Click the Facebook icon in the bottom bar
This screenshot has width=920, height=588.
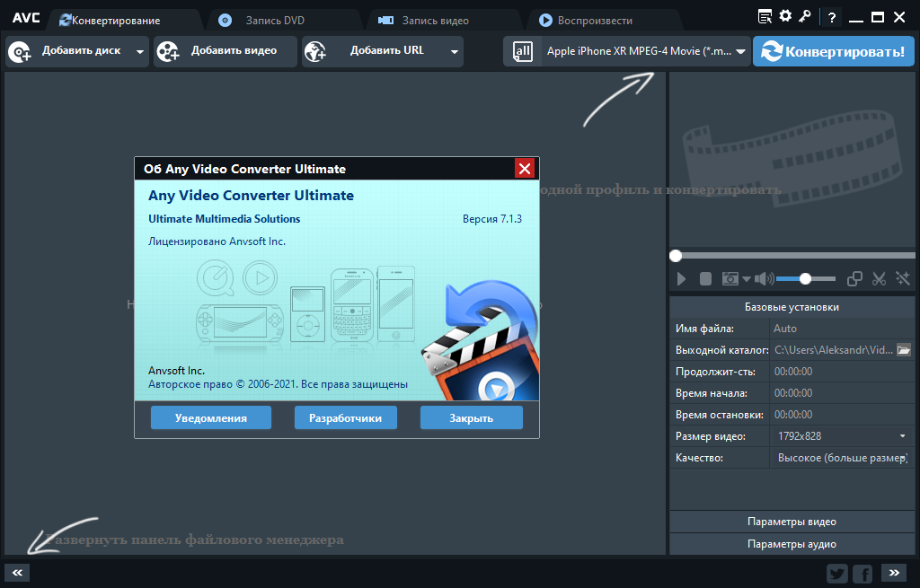[862, 574]
